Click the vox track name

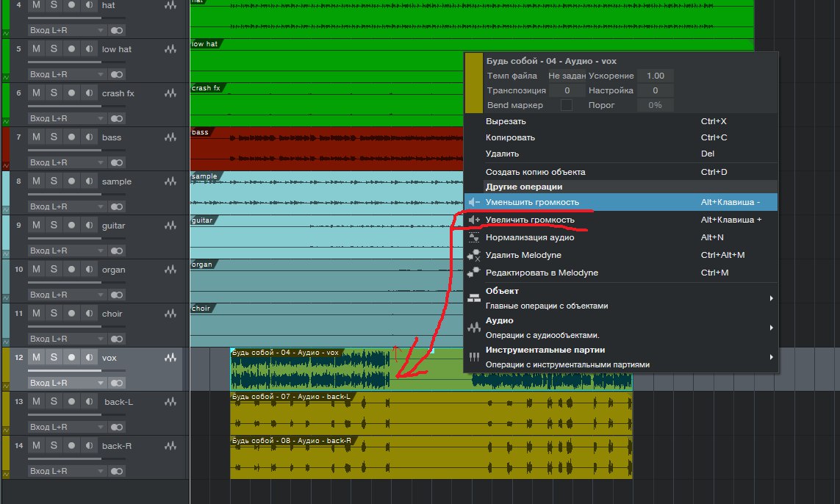point(110,358)
